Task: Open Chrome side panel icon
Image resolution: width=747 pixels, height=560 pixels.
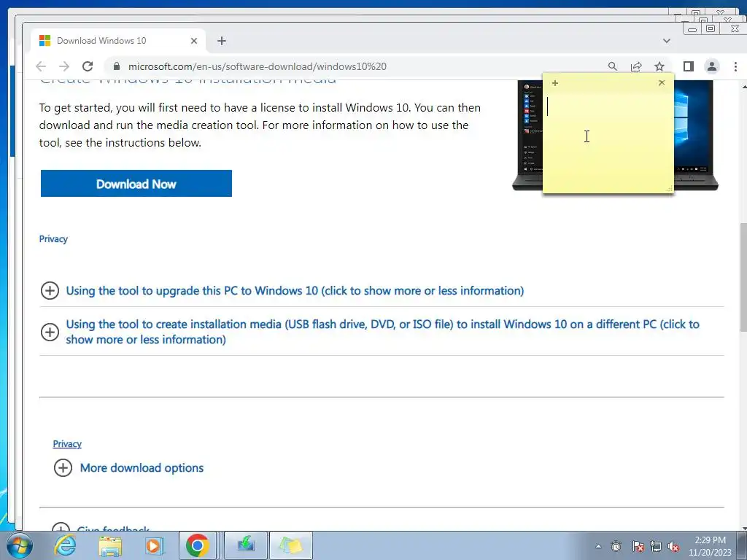Action: (689, 66)
